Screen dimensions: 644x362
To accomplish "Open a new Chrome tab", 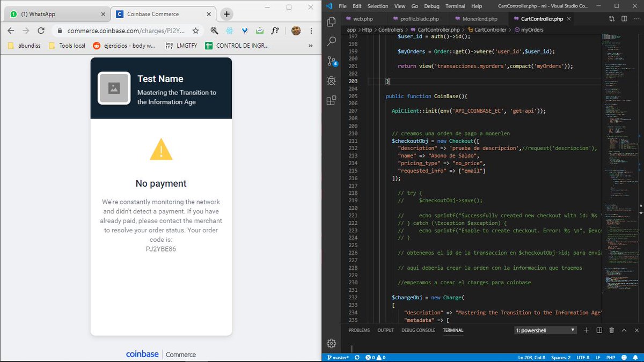I will click(226, 14).
